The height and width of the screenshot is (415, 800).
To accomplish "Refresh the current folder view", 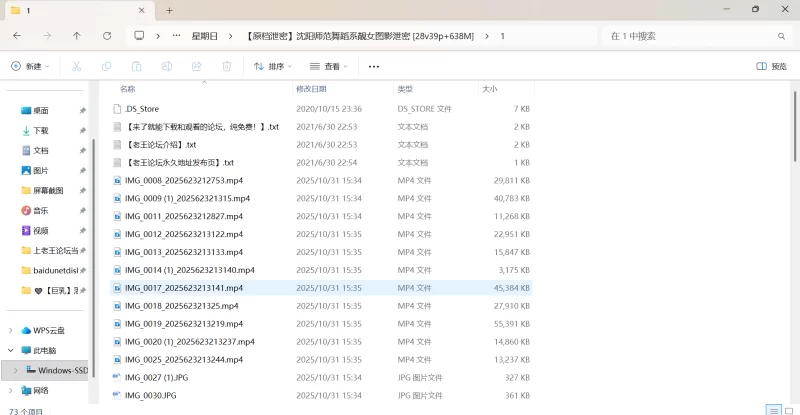I will pyautogui.click(x=107, y=35).
